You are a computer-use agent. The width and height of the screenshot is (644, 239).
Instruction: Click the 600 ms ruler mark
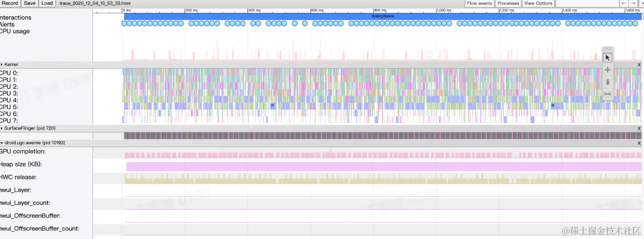pos(317,10)
